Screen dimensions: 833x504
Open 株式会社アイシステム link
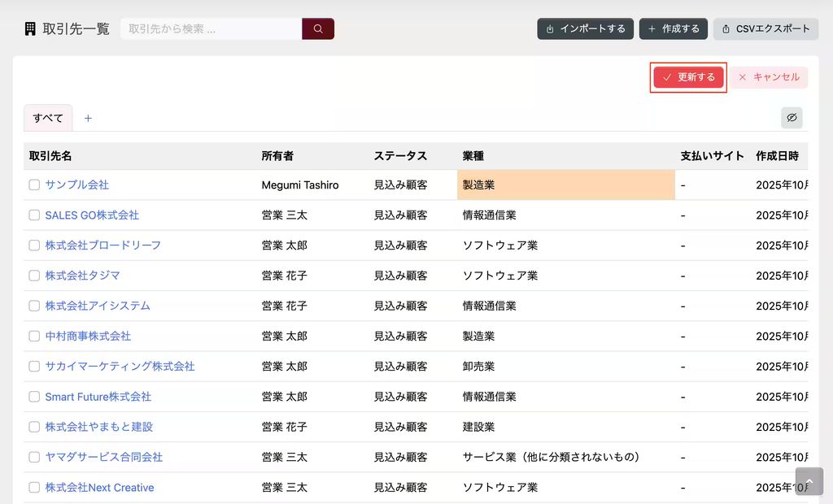98,306
